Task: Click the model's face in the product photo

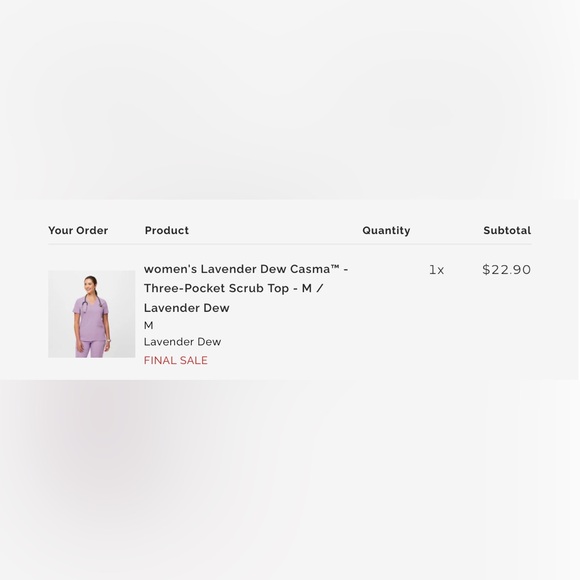Action: pyautogui.click(x=90, y=284)
